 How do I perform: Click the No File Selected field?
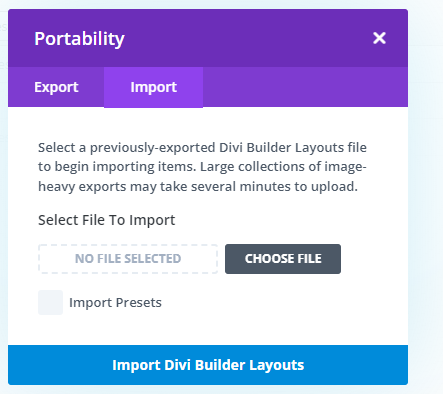(128, 259)
